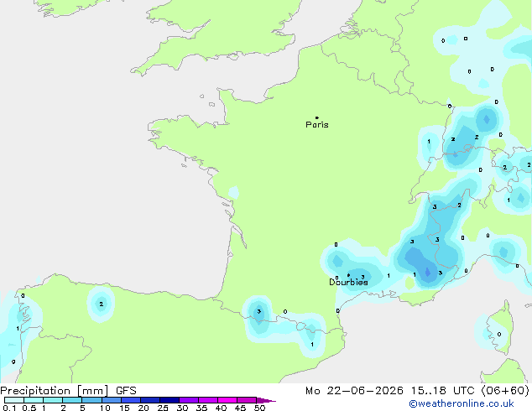Screen dimensions: 532x411
Task: Click the Paris city label
Action: [317, 125]
